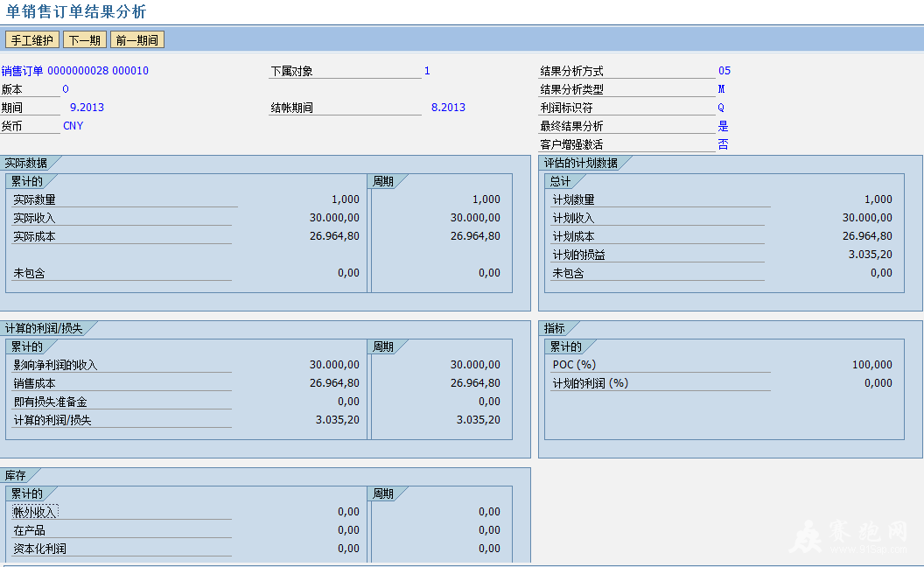924x567 pixels.
Task: Click the 库存 group header
Action: (16, 476)
